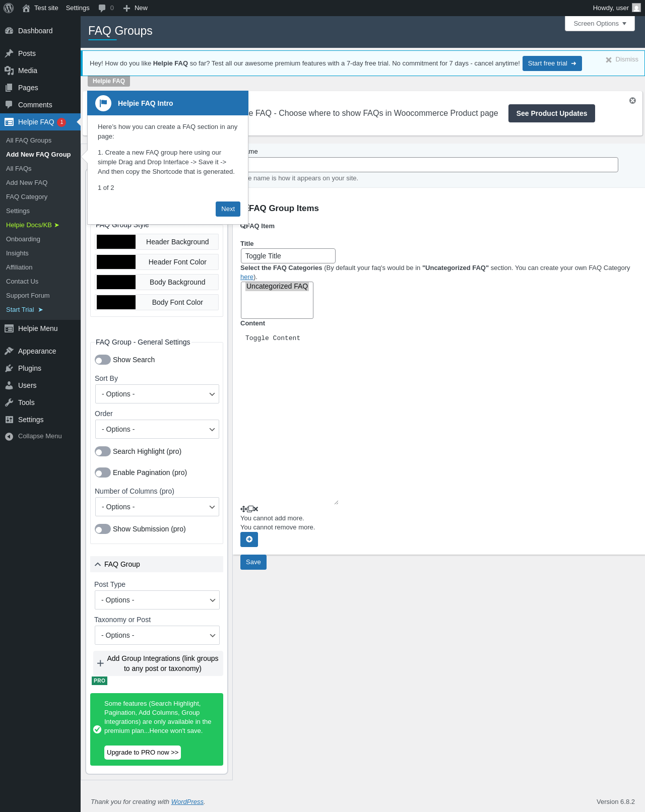Click the Body Font Color swatch
The height and width of the screenshot is (812, 645).
116,302
